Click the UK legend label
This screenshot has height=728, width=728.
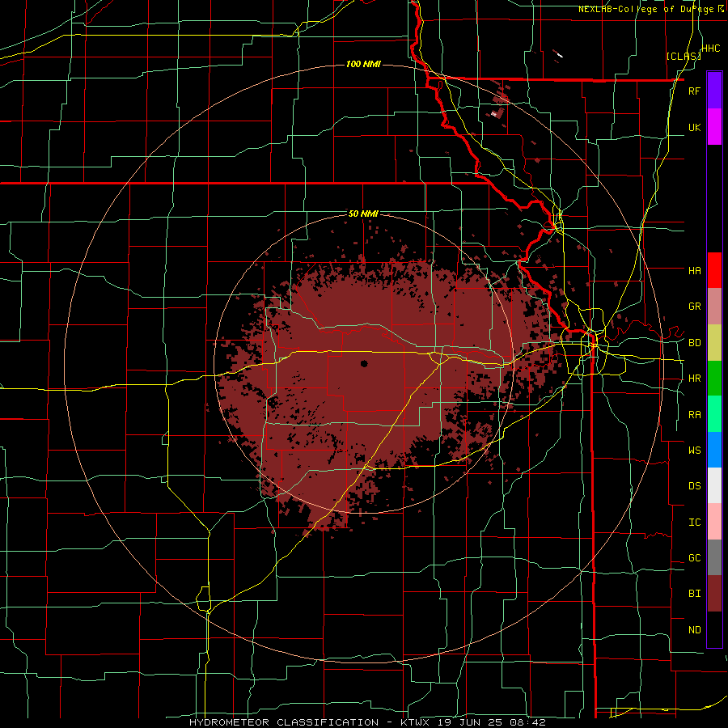(x=694, y=127)
